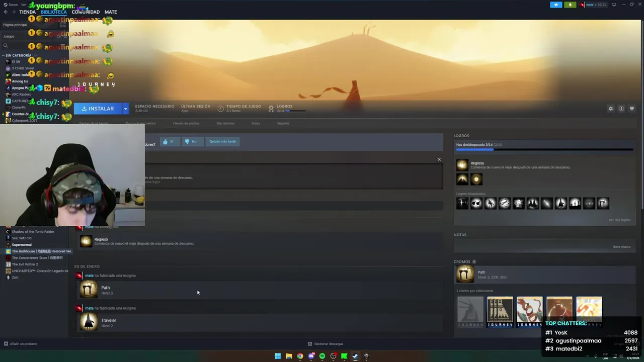This screenshot has height=362, width=644.
Task: Go back with the navigation arrow
Action: point(6,12)
